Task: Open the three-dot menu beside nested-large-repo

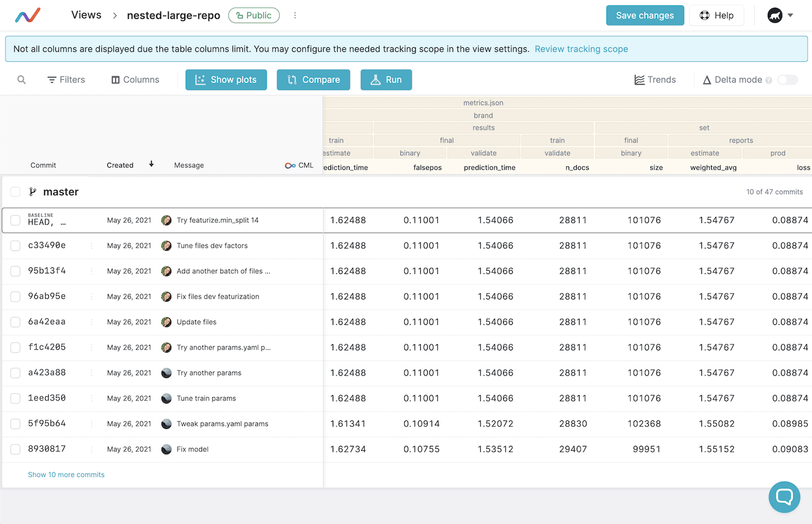Action: [295, 15]
